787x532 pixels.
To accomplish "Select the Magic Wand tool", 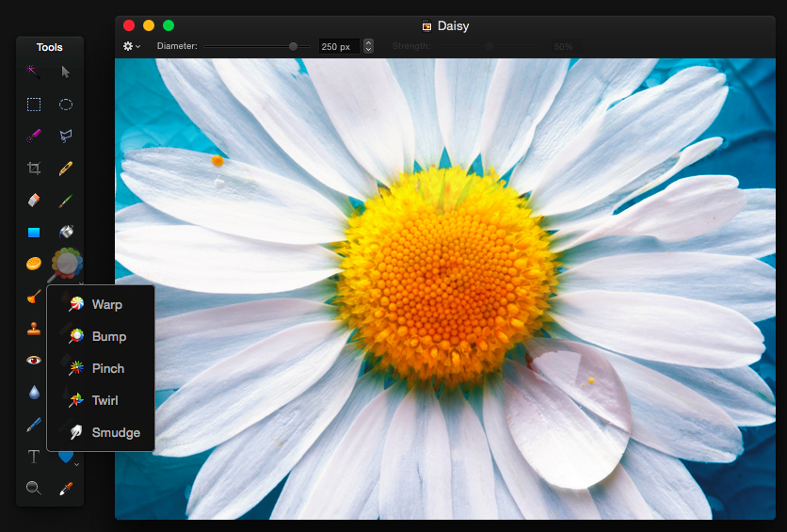I will (33, 72).
